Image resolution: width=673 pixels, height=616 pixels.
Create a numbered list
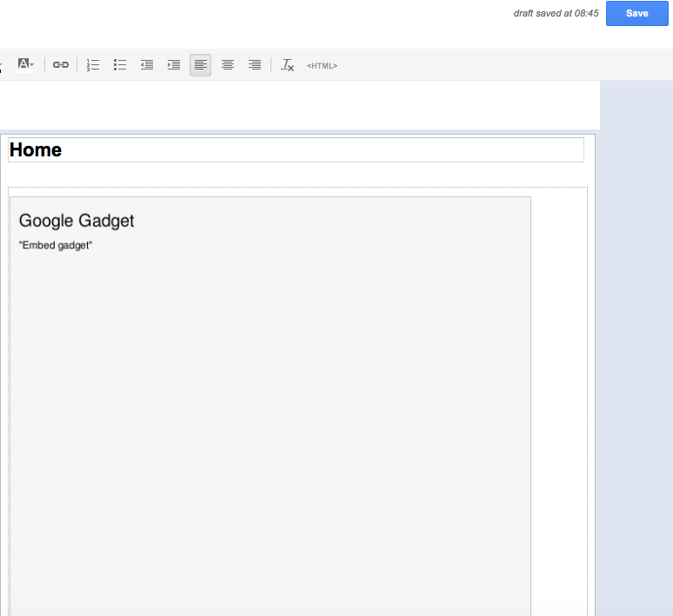pyautogui.click(x=93, y=65)
